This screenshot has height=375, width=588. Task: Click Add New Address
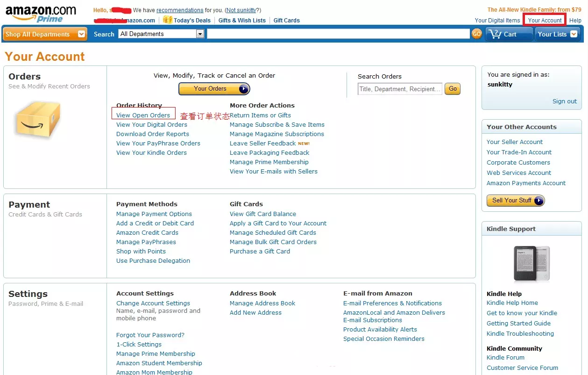(x=255, y=312)
